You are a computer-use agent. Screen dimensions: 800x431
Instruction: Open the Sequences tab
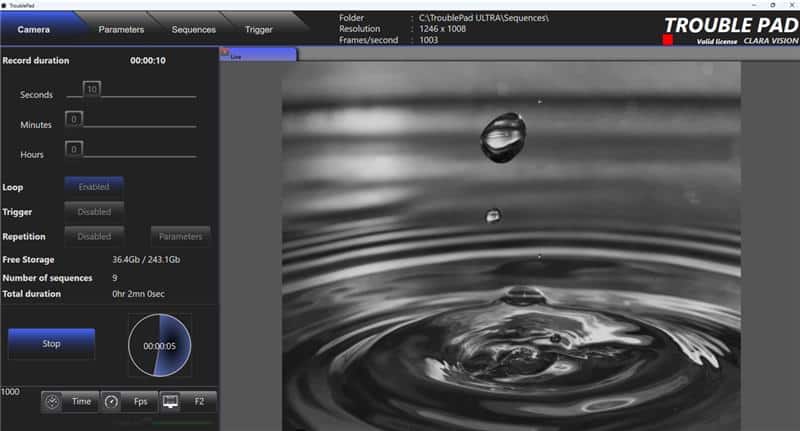pos(193,30)
